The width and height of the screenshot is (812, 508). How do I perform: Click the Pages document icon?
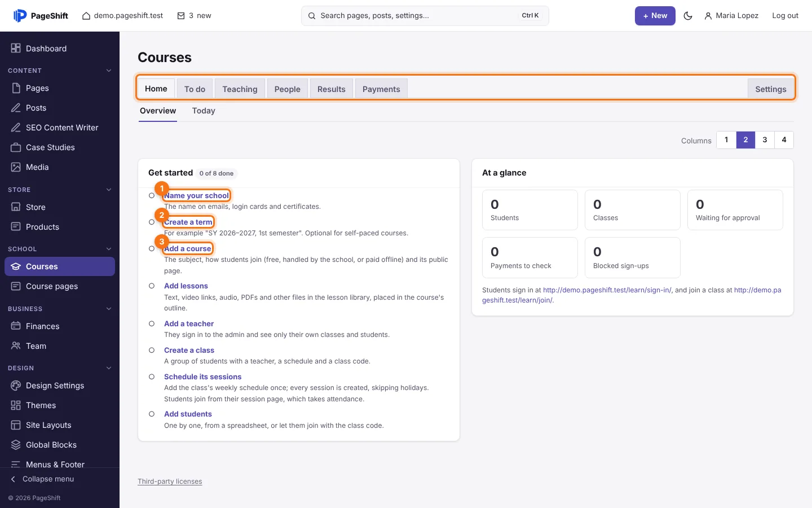[x=16, y=88]
